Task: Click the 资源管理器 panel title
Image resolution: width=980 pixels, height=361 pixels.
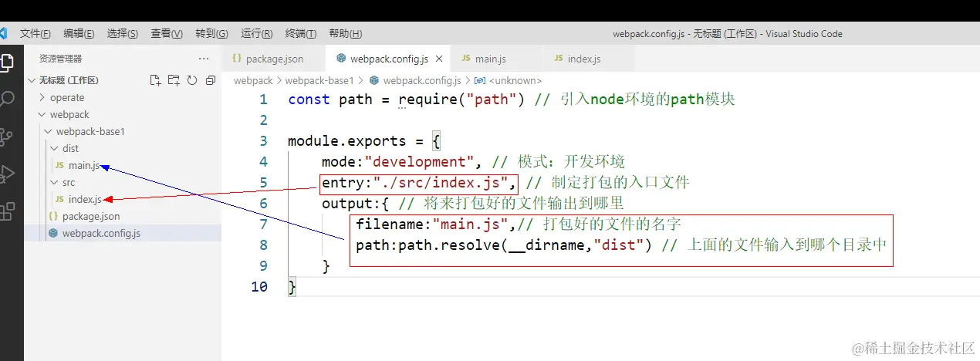Action: tap(60, 59)
